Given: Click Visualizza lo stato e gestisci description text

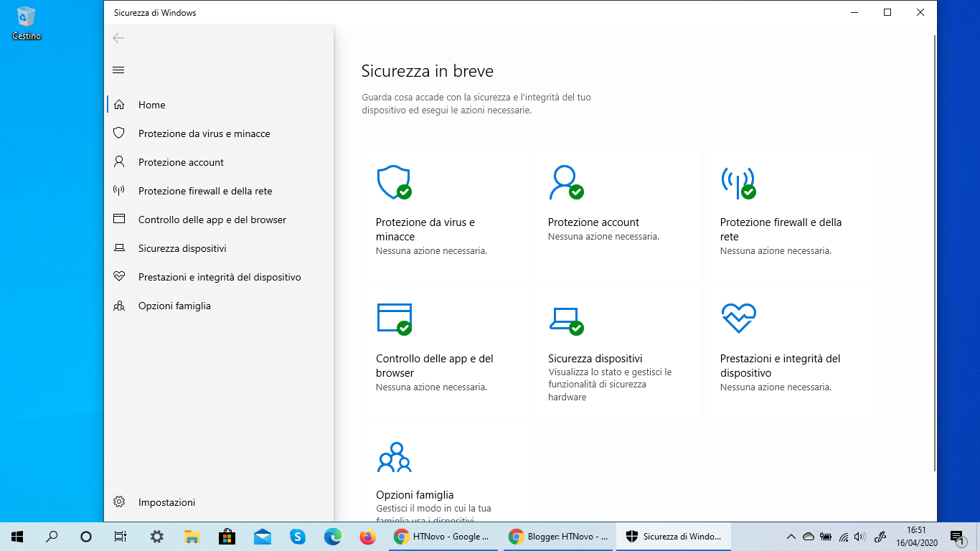Looking at the screenshot, I should pos(610,385).
